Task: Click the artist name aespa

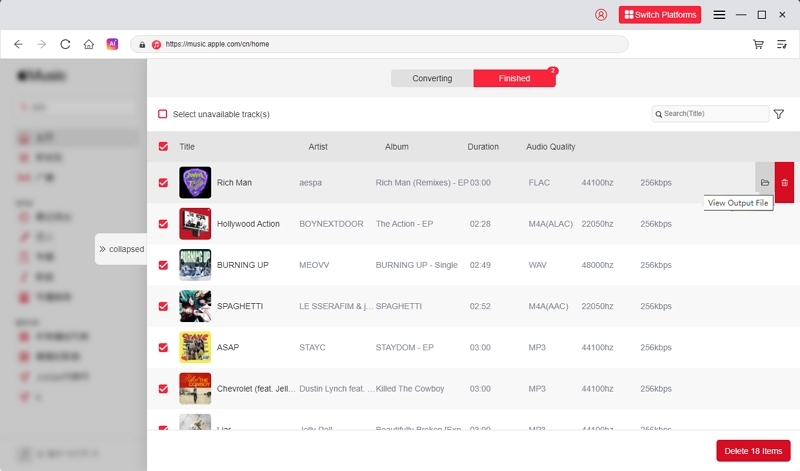Action: 310,183
